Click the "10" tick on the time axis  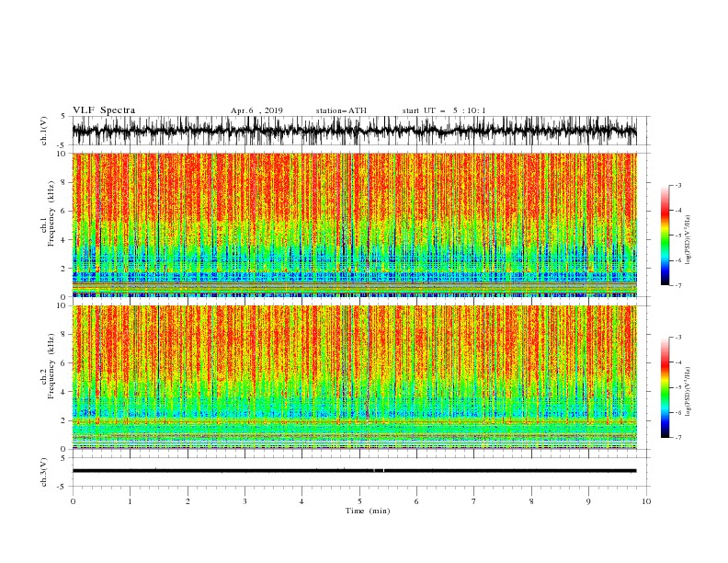coord(646,501)
